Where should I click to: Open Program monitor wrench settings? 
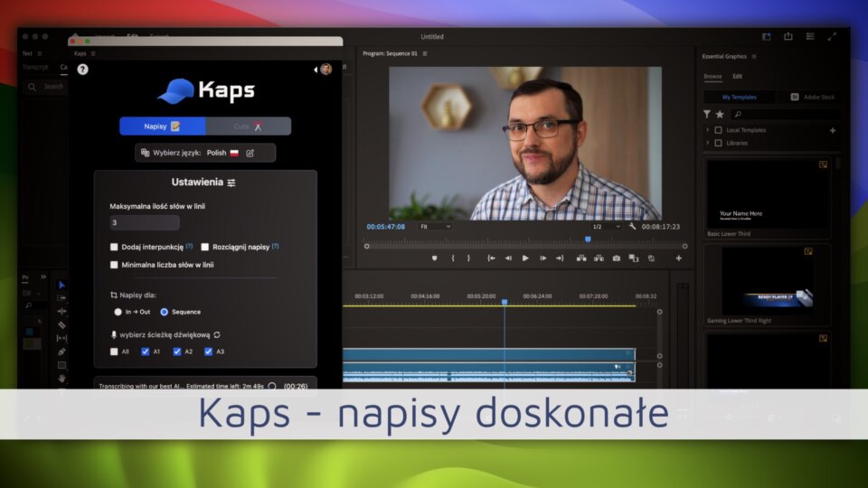(632, 227)
